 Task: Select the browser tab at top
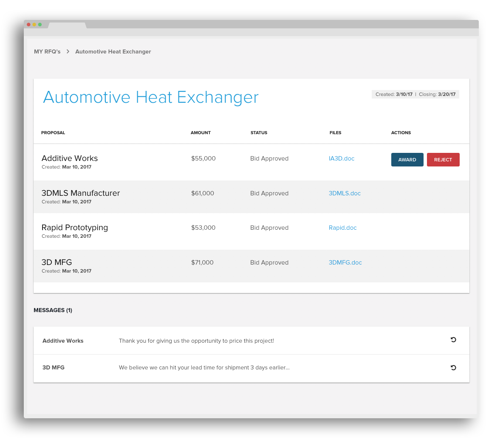tap(68, 25)
